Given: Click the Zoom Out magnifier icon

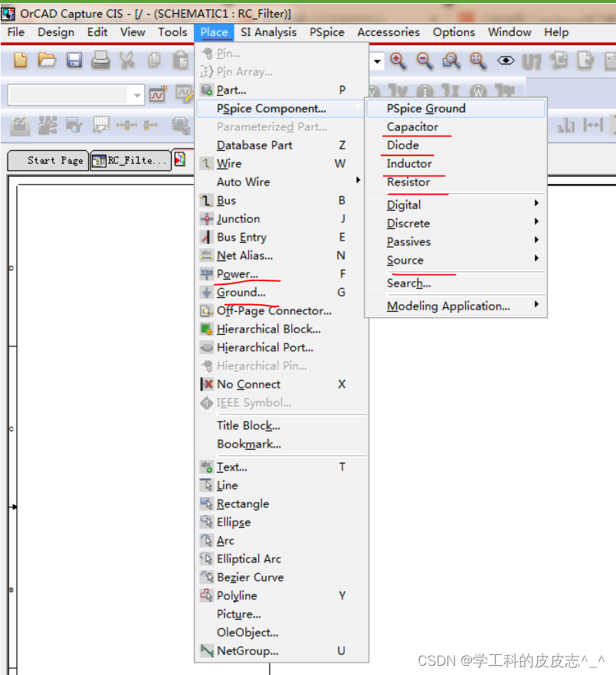Looking at the screenshot, I should point(425,61).
